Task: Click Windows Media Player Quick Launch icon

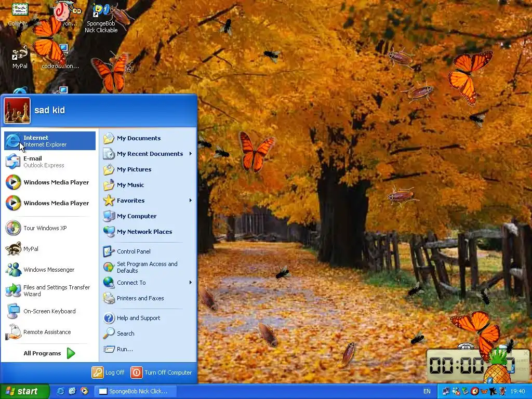Action: pos(84,391)
